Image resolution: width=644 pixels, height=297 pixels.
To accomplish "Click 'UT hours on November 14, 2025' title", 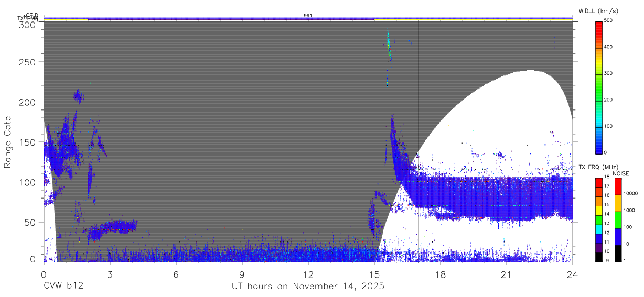I will click(x=308, y=287).
